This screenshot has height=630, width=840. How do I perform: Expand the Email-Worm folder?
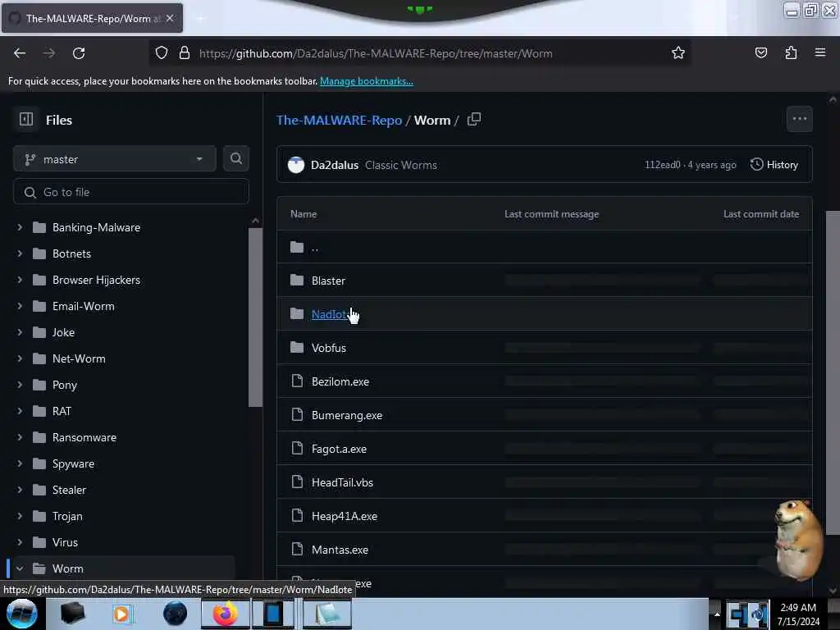click(x=20, y=306)
